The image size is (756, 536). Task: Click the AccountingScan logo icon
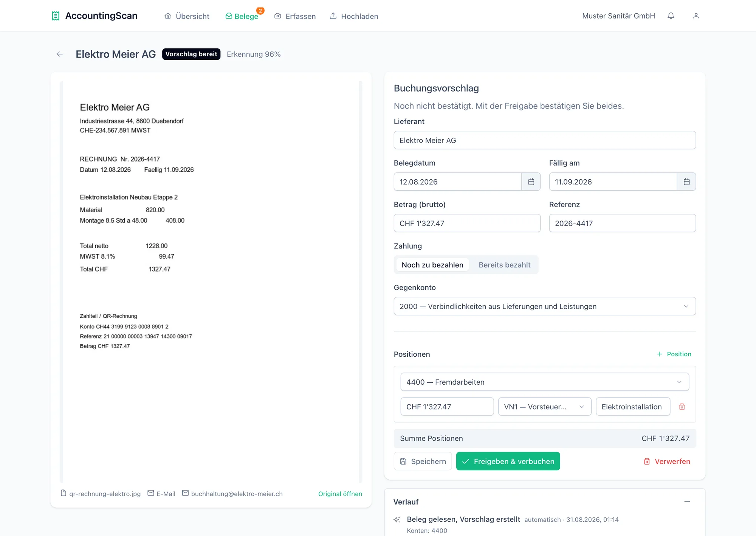tap(56, 16)
